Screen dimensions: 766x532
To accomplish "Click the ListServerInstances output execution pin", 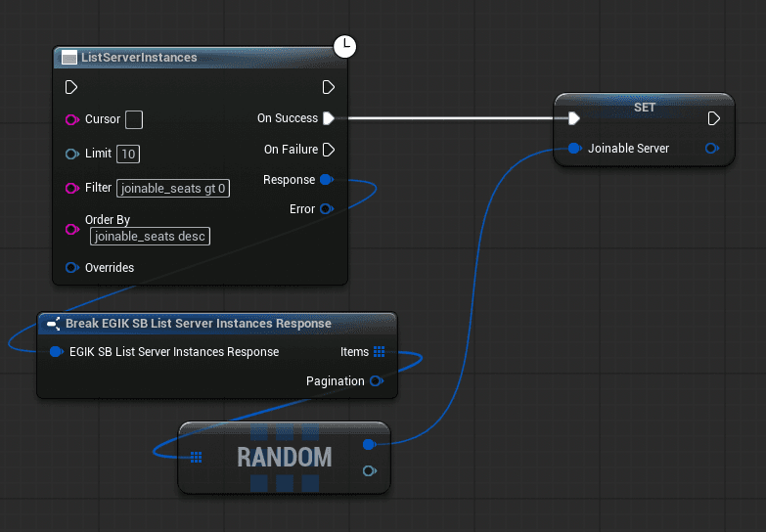I will 329,87.
